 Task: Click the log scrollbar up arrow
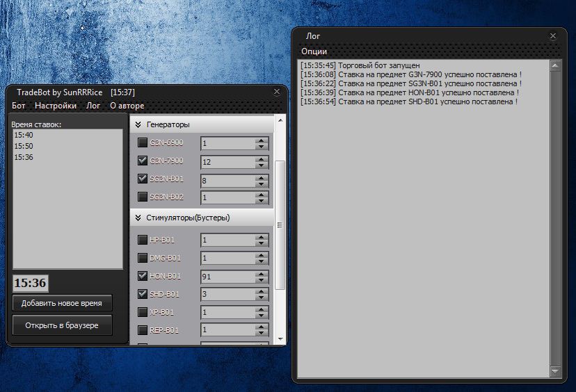pos(555,65)
